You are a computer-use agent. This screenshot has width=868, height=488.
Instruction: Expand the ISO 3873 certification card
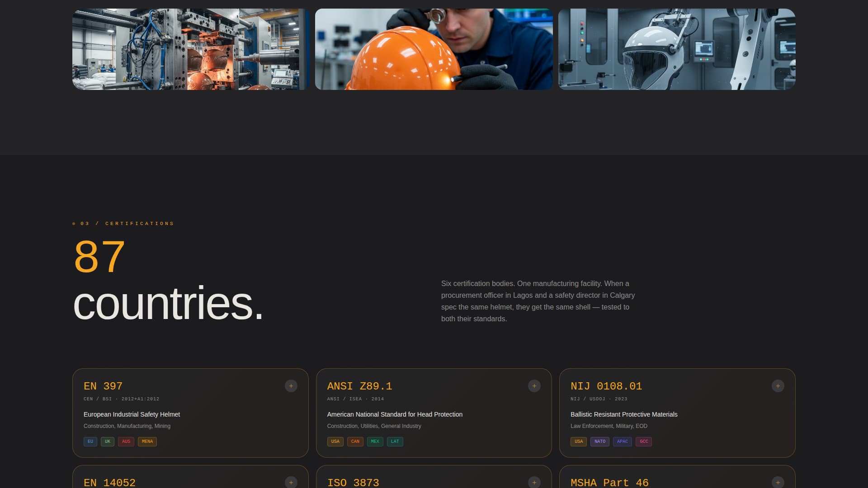(x=534, y=482)
